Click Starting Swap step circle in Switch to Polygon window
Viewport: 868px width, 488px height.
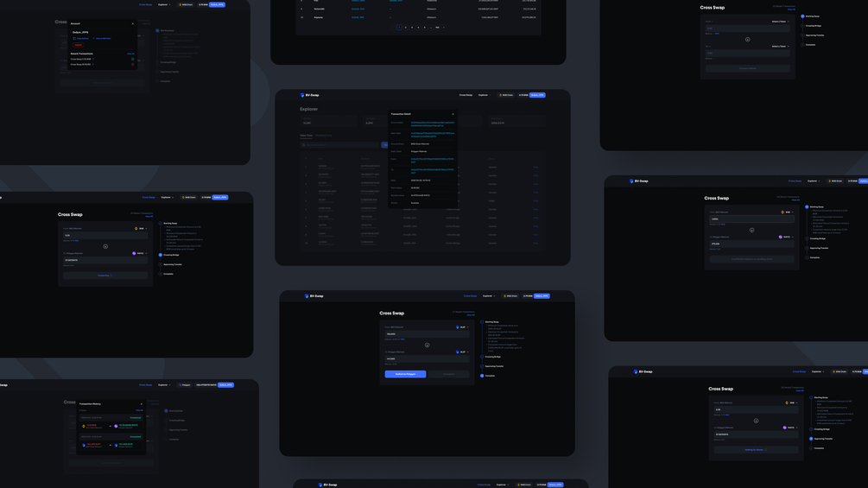coord(482,321)
